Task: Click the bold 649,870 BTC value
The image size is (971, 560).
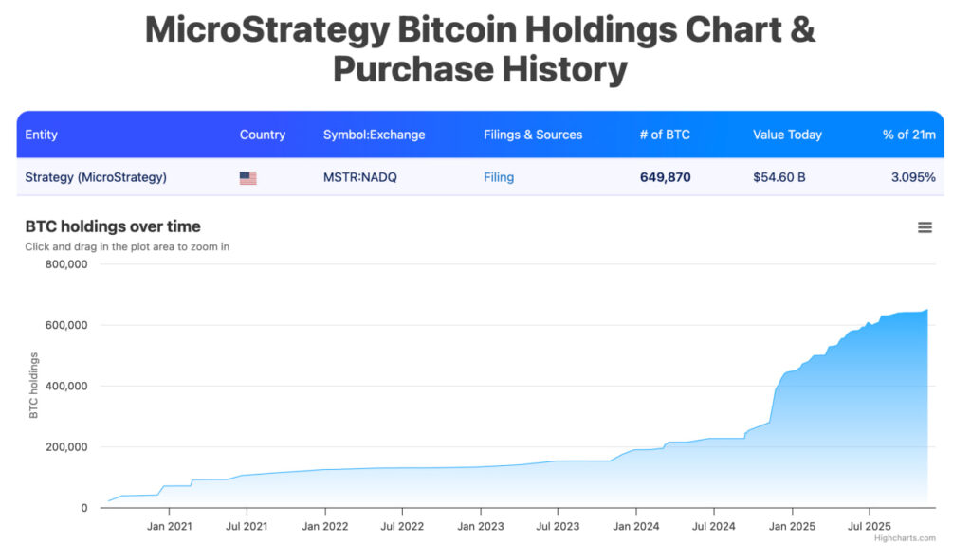Action: point(667,176)
